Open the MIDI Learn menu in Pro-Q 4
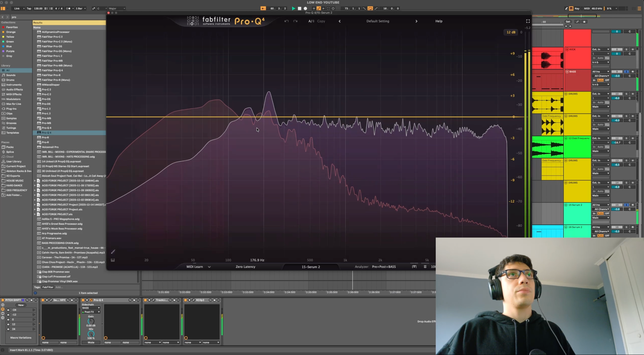644x355 pixels. [198, 267]
